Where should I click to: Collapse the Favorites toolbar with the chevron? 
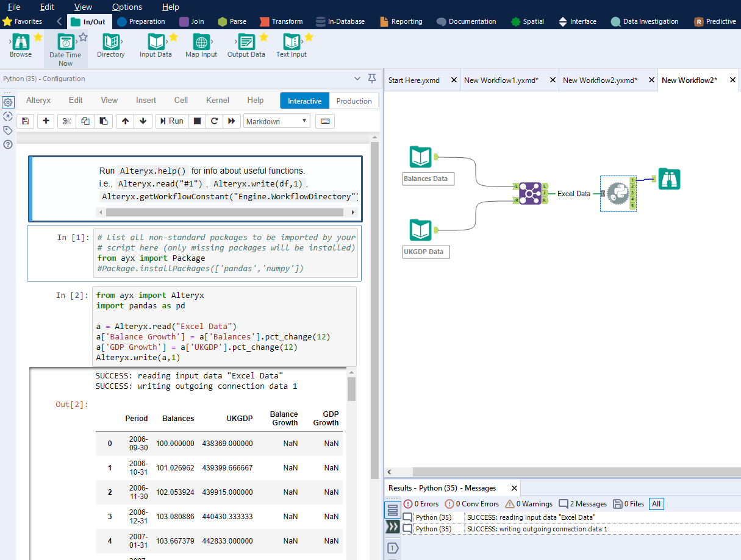tap(59, 20)
